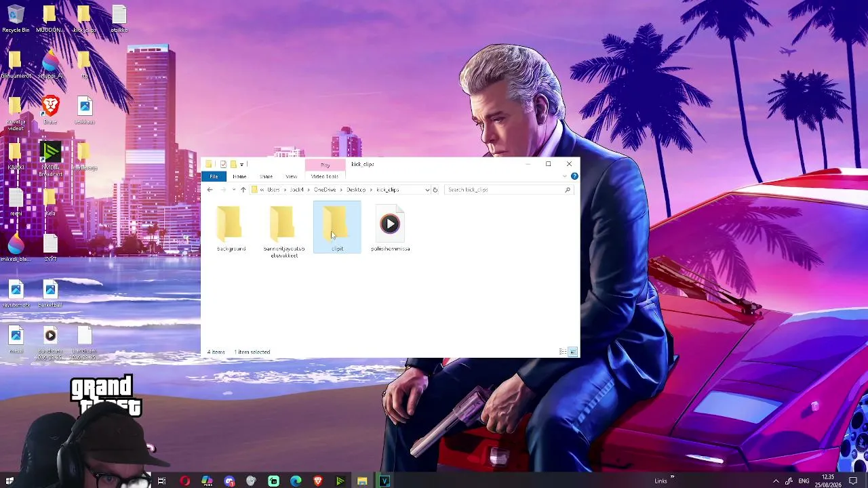Select the background folder in Explorer
This screenshot has height=488, width=868.
[x=231, y=229]
